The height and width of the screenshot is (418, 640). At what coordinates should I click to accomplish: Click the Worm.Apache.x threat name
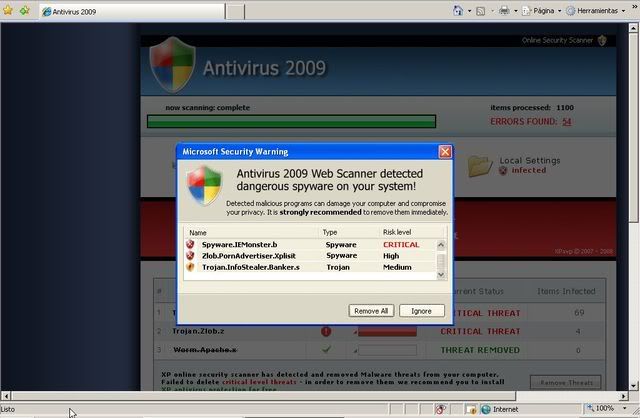pos(205,350)
